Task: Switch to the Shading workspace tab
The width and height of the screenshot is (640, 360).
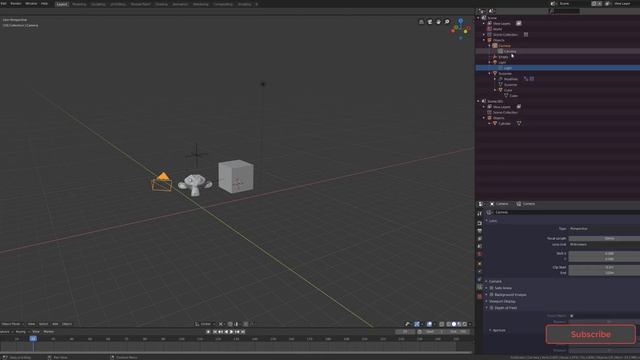Action: point(161,4)
